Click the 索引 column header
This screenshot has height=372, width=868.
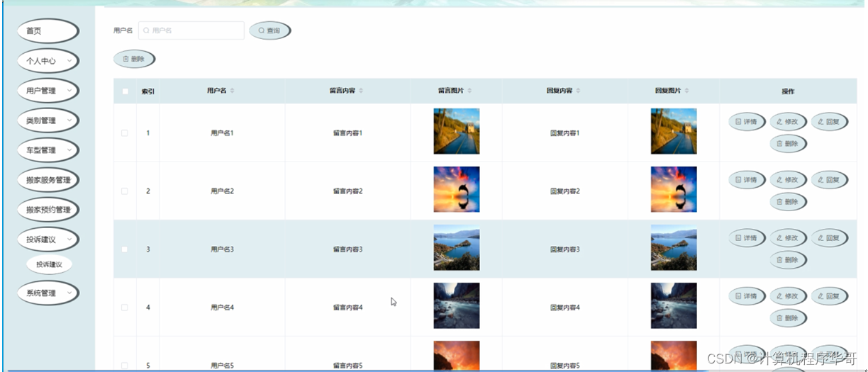pyautogui.click(x=148, y=91)
